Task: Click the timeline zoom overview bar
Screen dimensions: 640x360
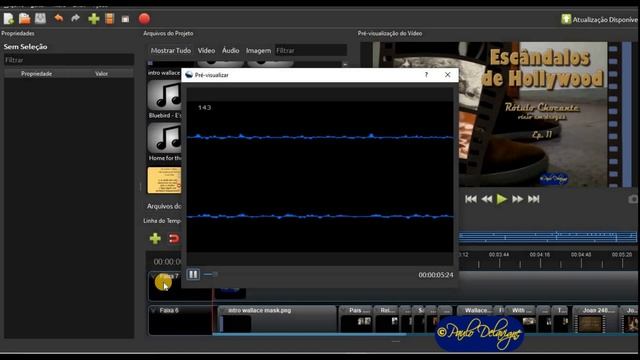Action: pos(548,237)
